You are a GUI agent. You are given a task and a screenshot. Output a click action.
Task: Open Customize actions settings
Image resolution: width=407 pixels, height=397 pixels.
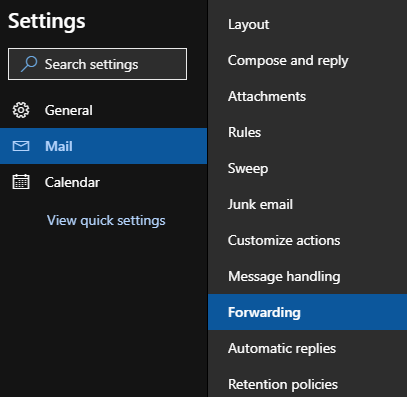tap(307, 240)
